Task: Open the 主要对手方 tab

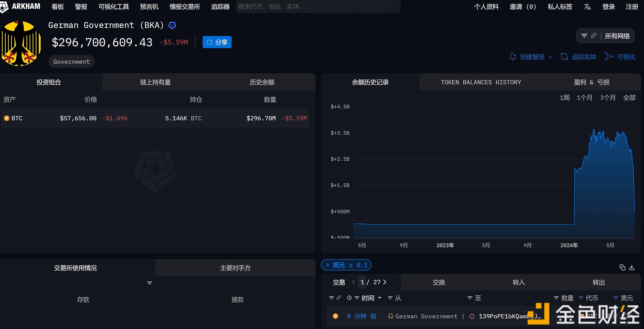Action: click(x=235, y=268)
